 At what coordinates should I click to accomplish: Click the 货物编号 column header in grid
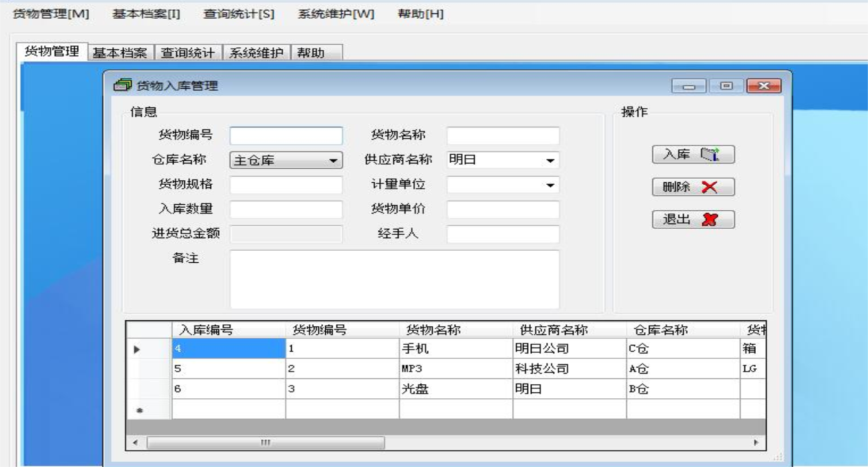click(x=343, y=330)
